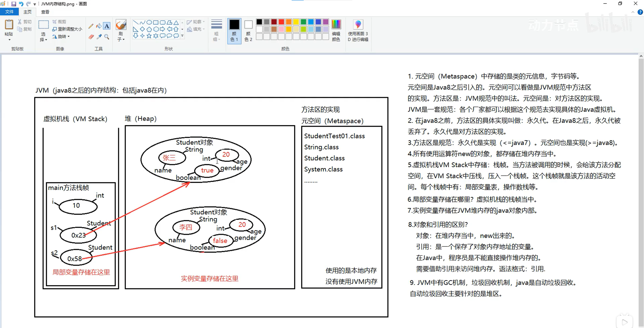Click the rectangular Select (选择) icon
The width and height of the screenshot is (644, 328).
pos(43,25)
